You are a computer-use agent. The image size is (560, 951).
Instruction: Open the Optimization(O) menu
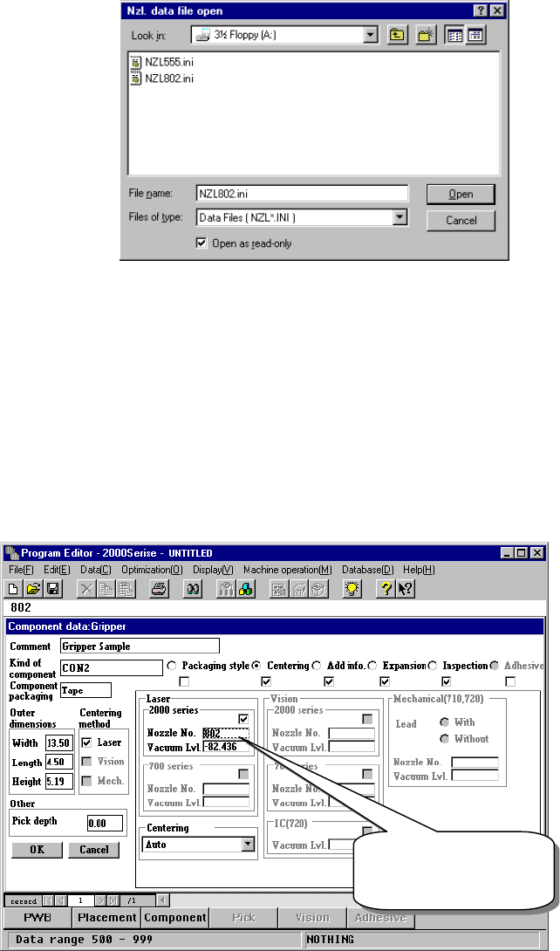152,570
